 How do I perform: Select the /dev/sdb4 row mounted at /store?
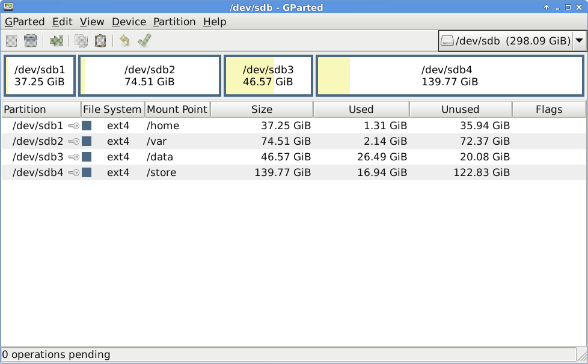[293, 172]
